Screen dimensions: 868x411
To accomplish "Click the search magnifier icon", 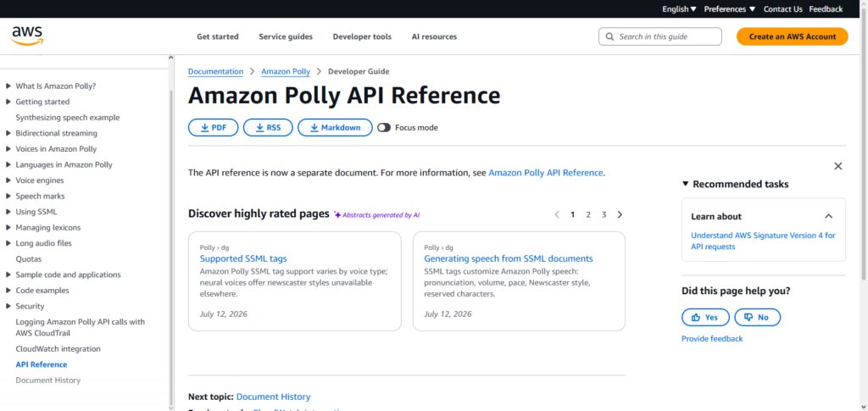I will click(610, 36).
